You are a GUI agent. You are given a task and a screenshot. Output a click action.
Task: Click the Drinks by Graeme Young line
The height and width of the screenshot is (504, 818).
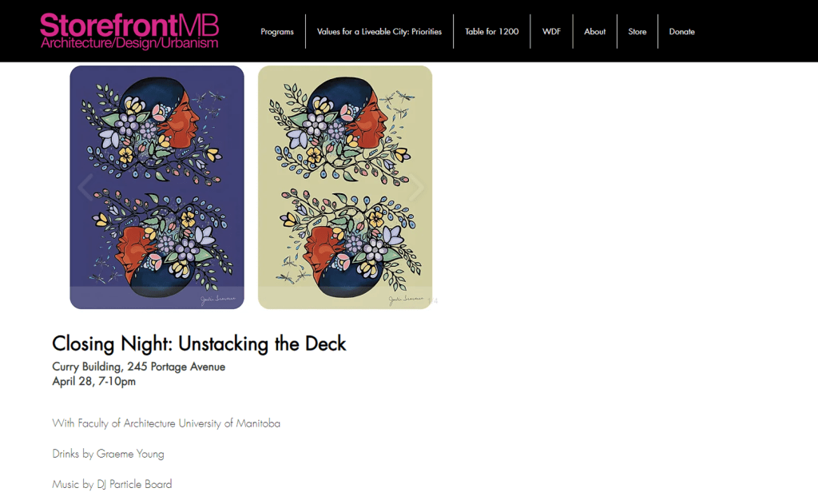point(108,454)
